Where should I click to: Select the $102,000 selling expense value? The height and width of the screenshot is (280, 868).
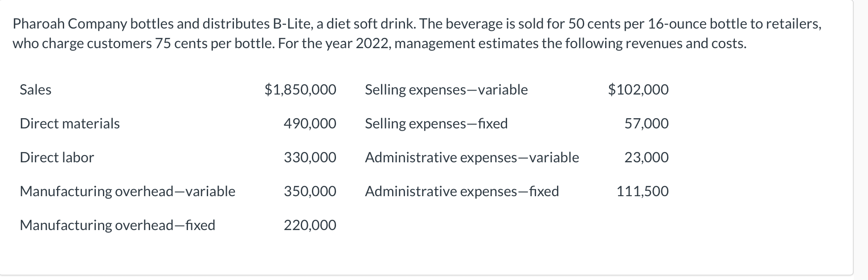click(x=638, y=90)
